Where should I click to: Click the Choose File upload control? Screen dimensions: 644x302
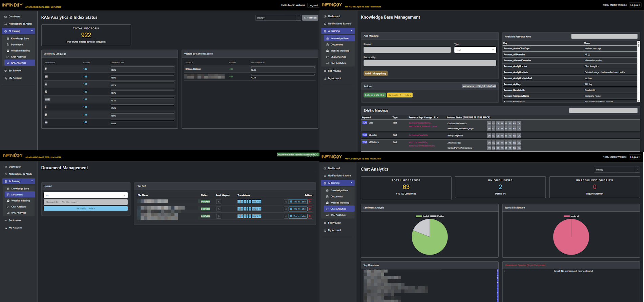pyautogui.click(x=86, y=202)
